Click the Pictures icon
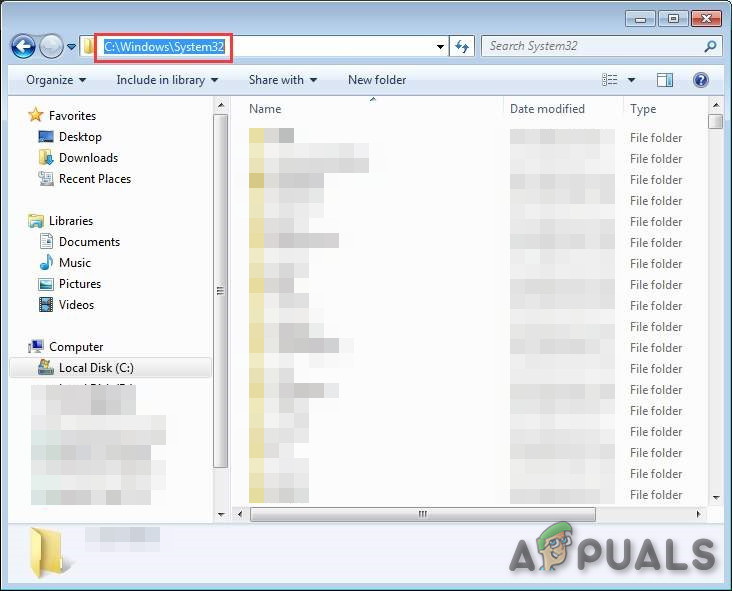This screenshot has width=732, height=591. click(x=46, y=284)
